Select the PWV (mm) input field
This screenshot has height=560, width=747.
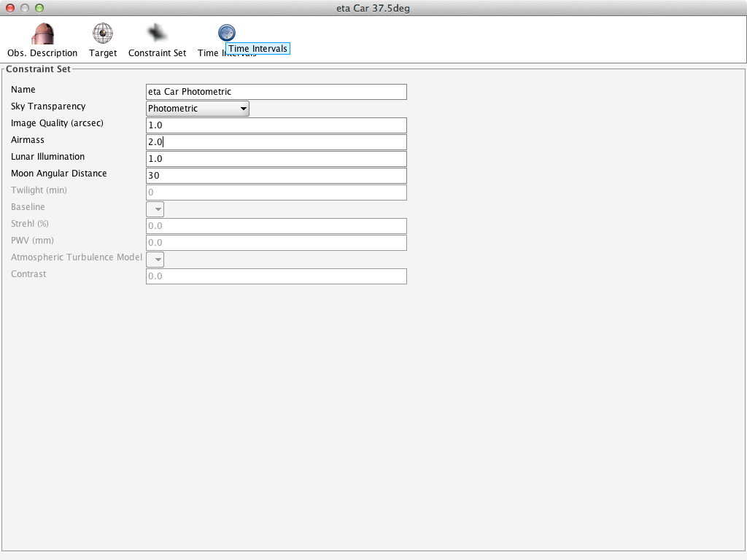pos(276,243)
